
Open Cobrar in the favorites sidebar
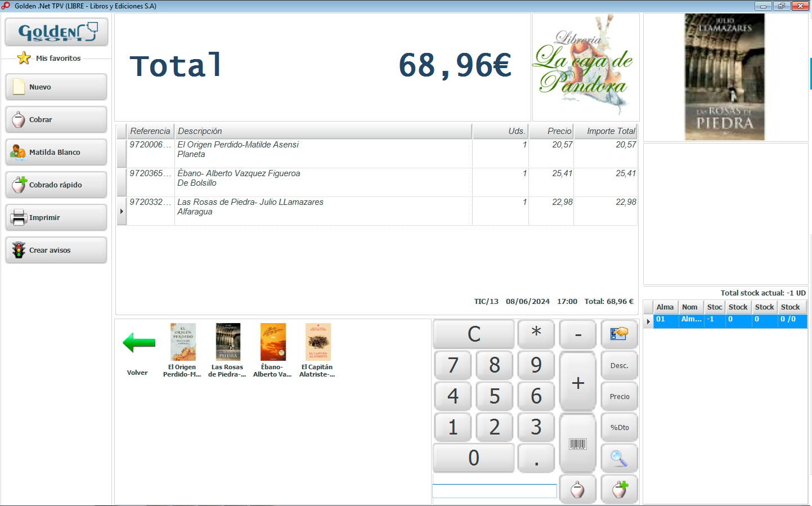tap(56, 120)
